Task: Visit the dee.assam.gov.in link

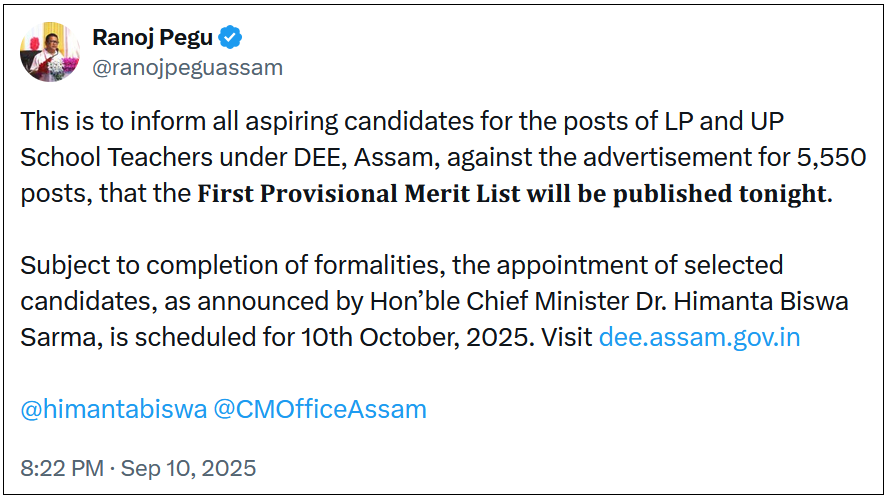Action: click(699, 337)
